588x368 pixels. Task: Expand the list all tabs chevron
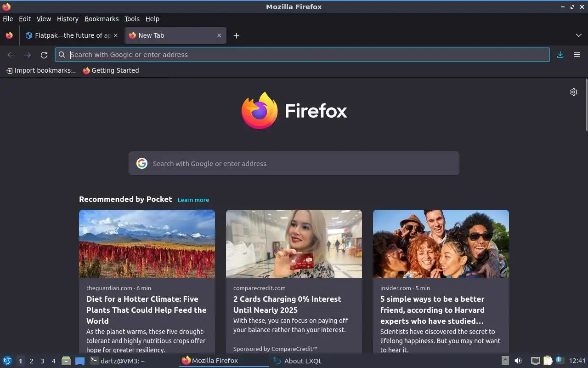(578, 35)
